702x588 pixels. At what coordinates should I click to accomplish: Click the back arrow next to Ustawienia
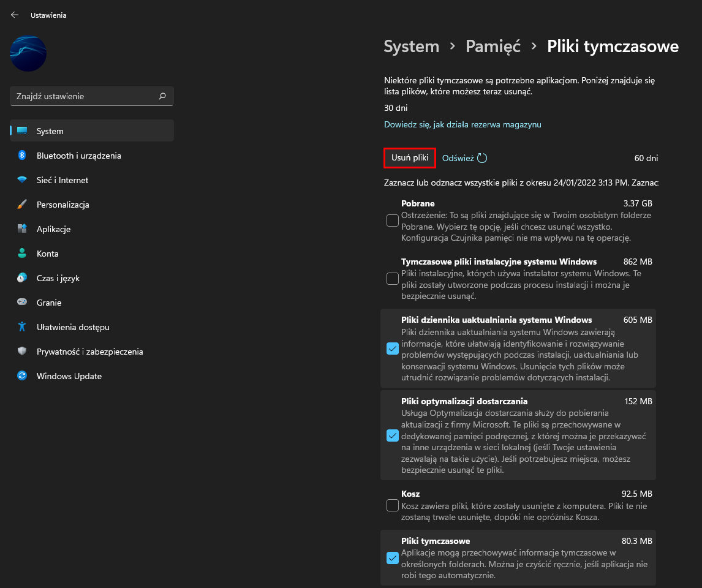14,15
